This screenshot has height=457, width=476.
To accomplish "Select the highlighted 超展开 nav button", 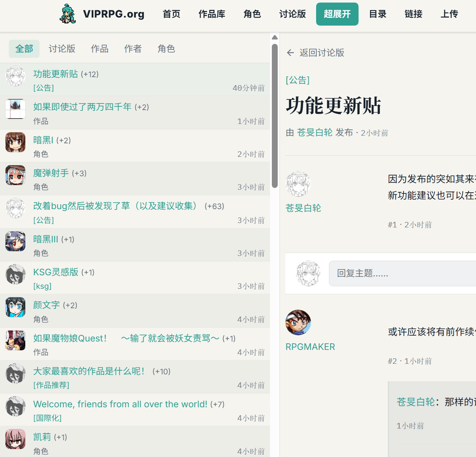I will point(337,14).
